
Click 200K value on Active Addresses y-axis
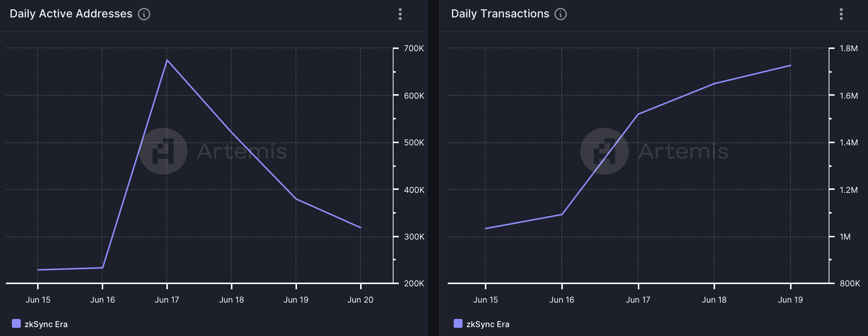click(x=414, y=283)
